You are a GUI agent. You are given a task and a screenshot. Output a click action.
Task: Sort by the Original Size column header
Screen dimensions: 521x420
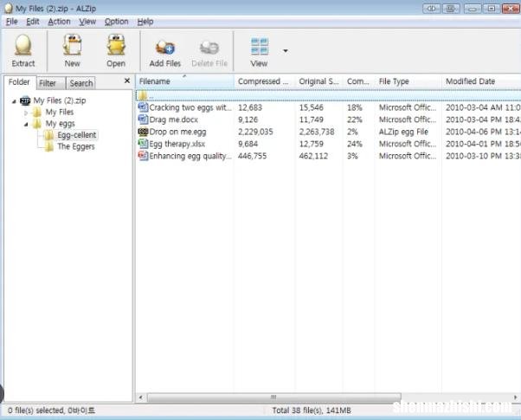(319, 81)
